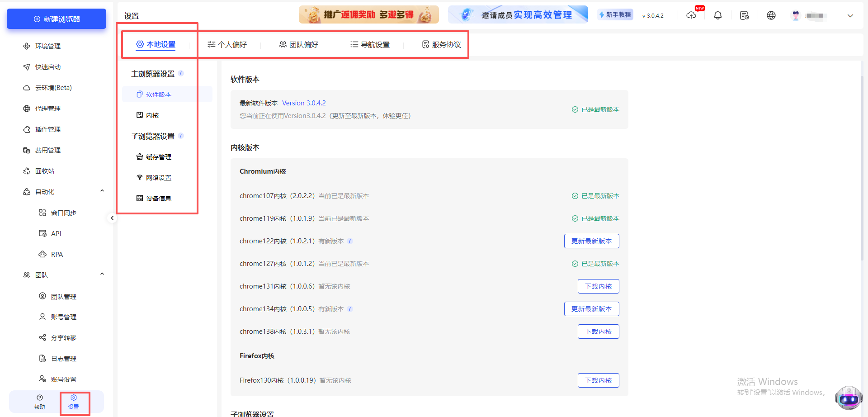
Task: Click the globe language icon in the header
Action: coord(771,15)
